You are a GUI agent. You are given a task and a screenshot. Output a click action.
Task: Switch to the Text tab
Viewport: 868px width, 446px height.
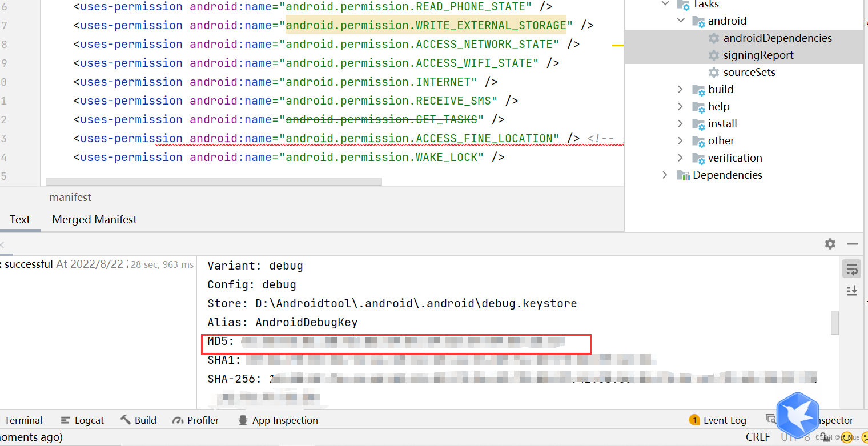pos(20,219)
